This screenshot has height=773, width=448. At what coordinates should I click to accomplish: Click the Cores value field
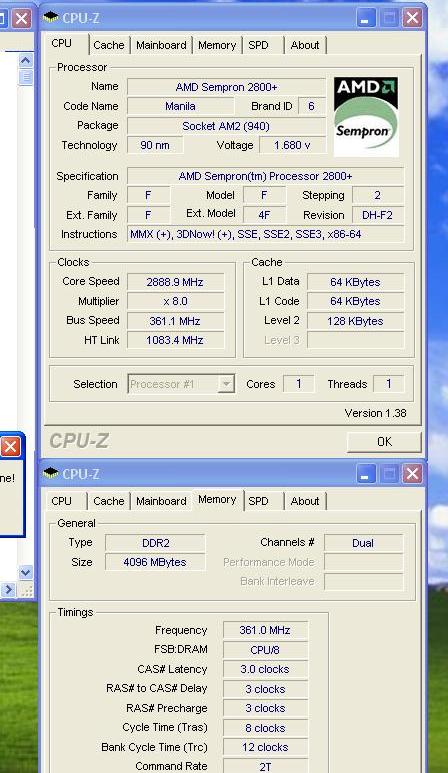click(299, 384)
